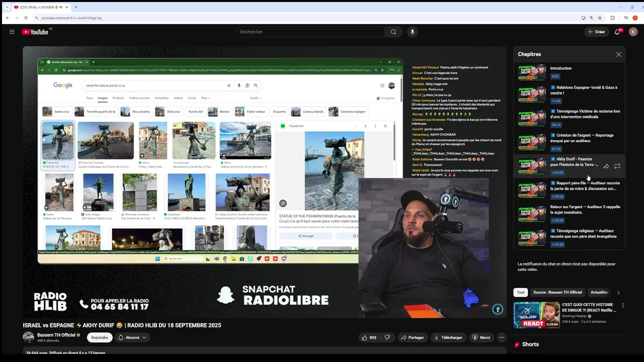Loop the Akhy Durif chapter

click(x=617, y=166)
